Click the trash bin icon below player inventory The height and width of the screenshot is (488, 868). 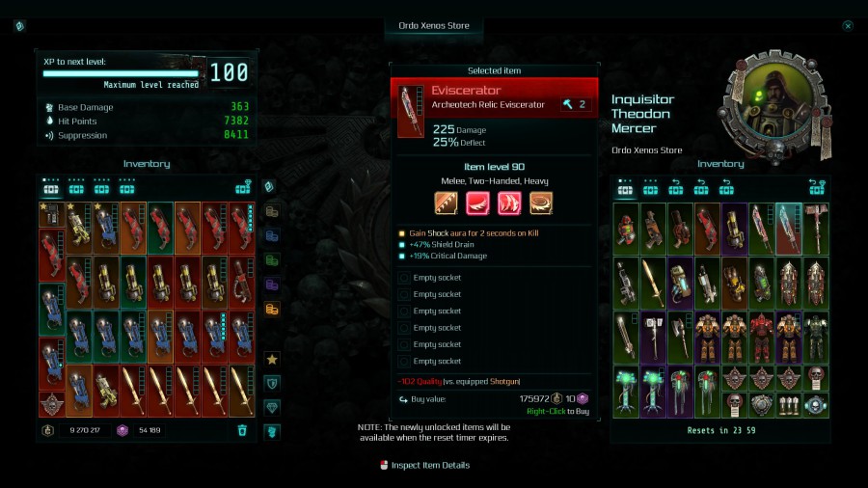tap(242, 430)
